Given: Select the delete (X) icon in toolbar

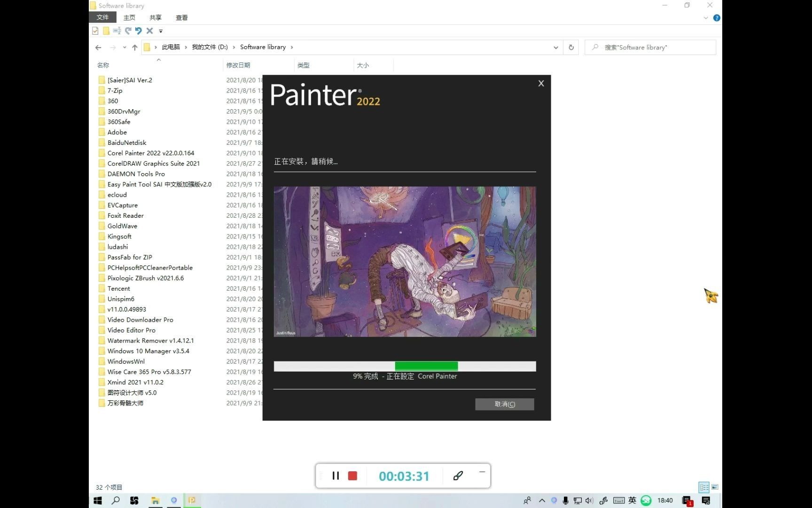Looking at the screenshot, I should click(149, 31).
